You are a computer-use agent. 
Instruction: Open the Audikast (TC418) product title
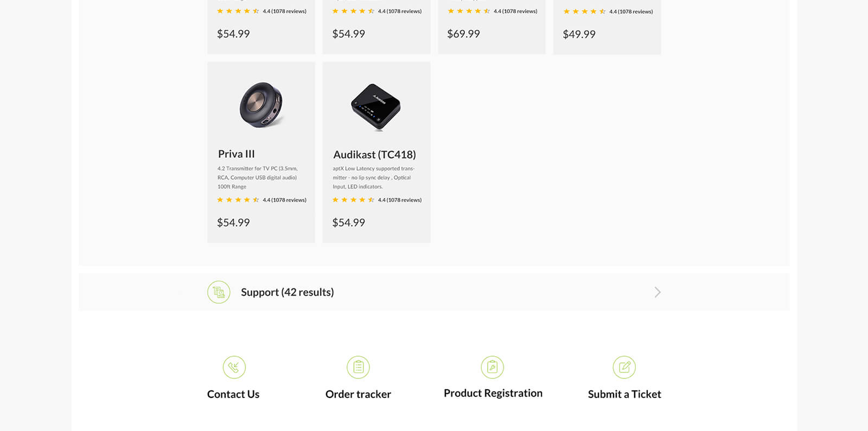(x=374, y=155)
